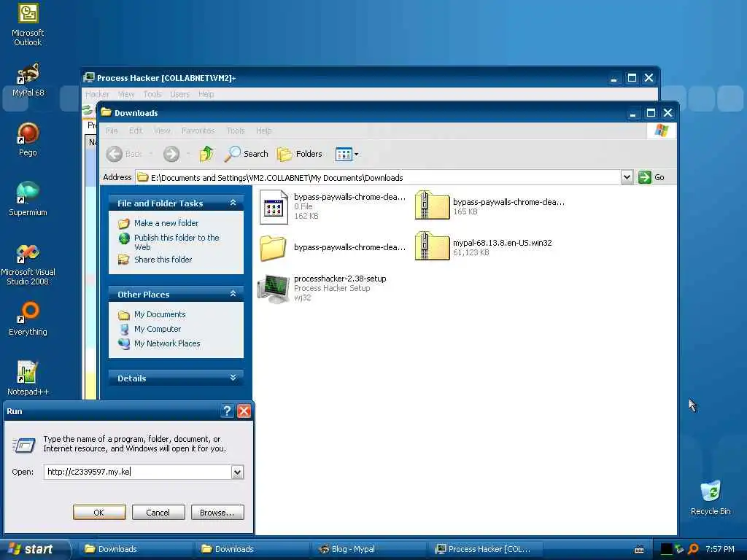The height and width of the screenshot is (560, 747).
Task: Open the address bar dropdown in Downloads
Action: tap(627, 177)
